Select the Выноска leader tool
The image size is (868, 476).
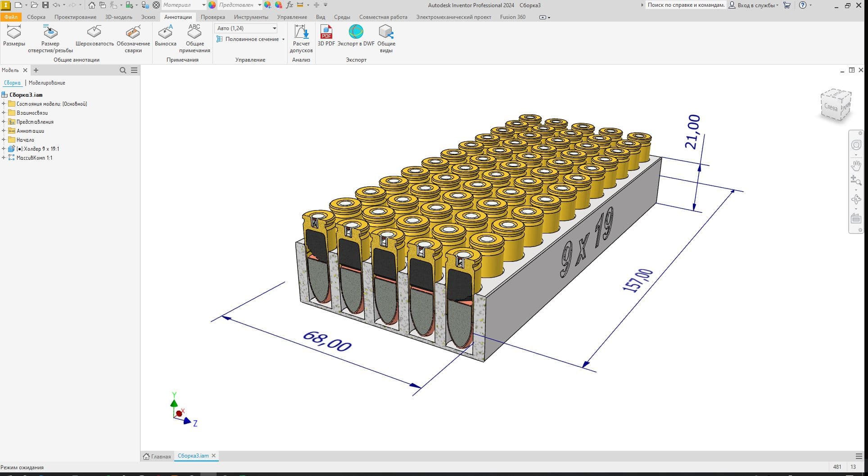[x=165, y=36]
